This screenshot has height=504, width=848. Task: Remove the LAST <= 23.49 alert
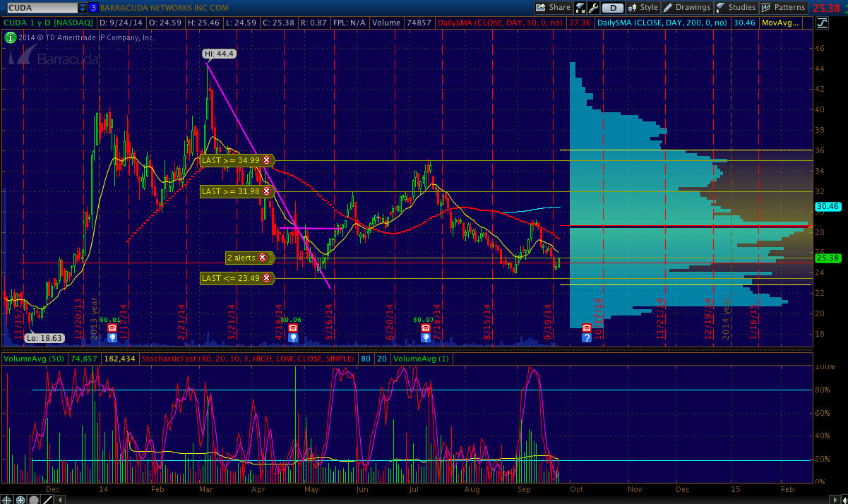pos(266,278)
